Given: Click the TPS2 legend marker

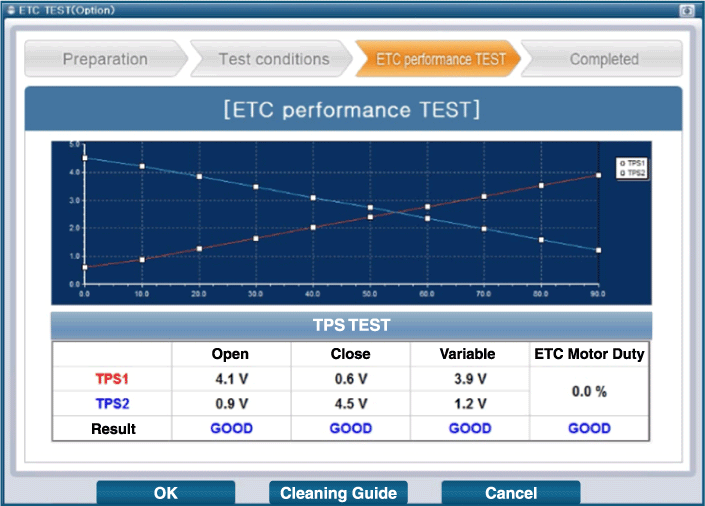Looking at the screenshot, I should pyautogui.click(x=623, y=172).
